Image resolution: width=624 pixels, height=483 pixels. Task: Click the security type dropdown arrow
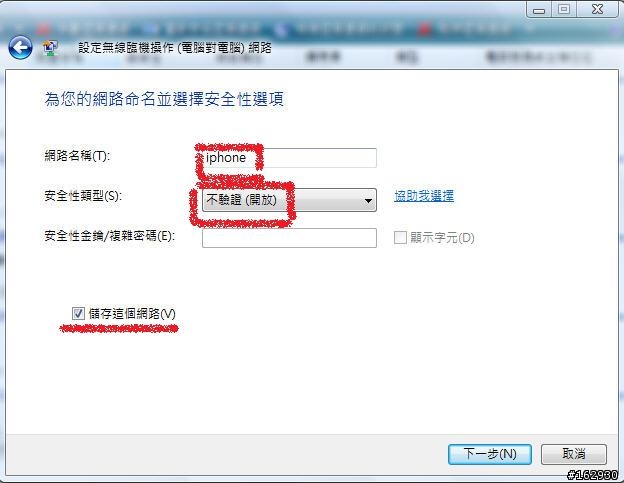click(368, 201)
